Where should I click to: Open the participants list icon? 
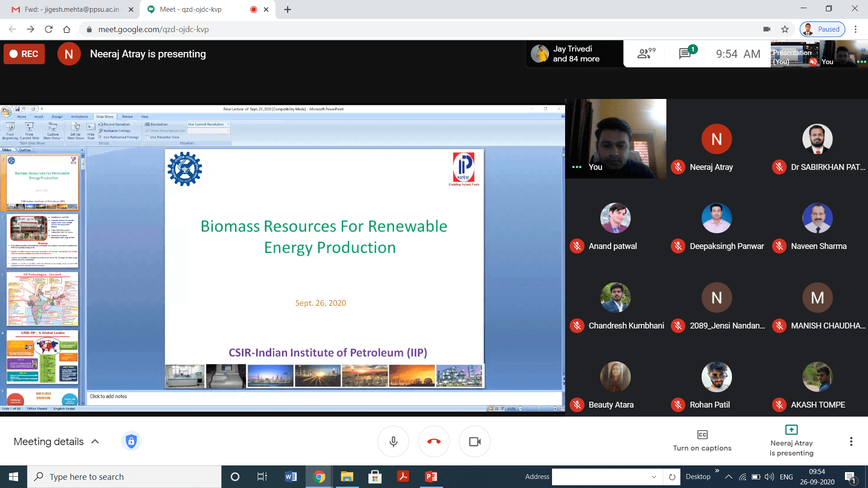tap(646, 53)
